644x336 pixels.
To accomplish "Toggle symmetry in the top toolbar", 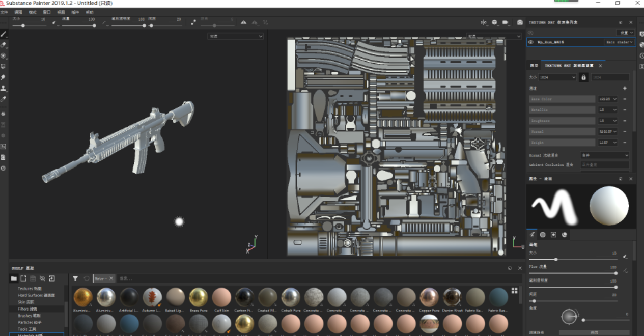I will click(243, 22).
